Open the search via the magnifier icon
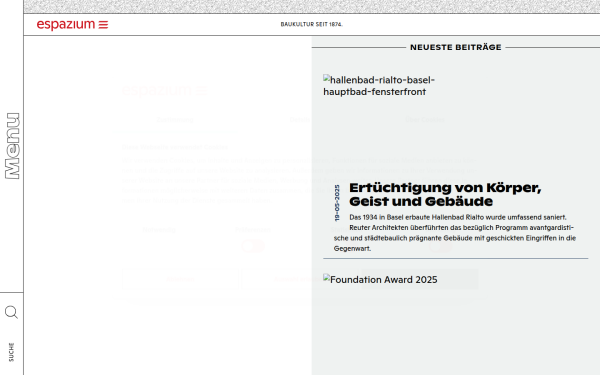Image resolution: width=600 pixels, height=375 pixels. click(11, 312)
